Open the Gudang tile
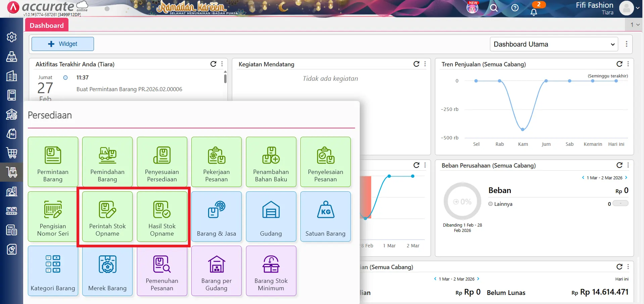 tap(271, 217)
